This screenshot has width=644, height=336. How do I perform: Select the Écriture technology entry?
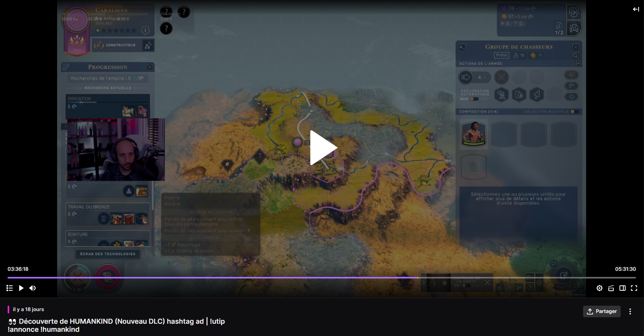[108, 238]
